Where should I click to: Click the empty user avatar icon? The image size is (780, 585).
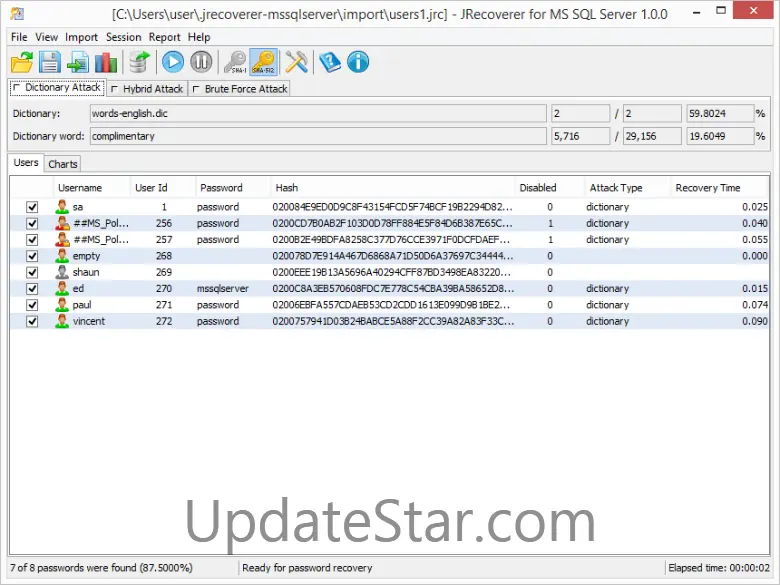62,256
